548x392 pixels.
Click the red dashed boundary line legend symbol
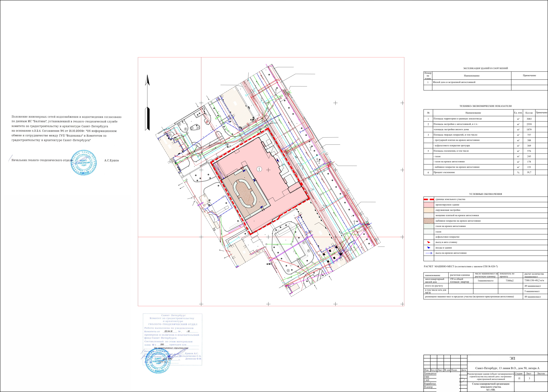(429, 199)
